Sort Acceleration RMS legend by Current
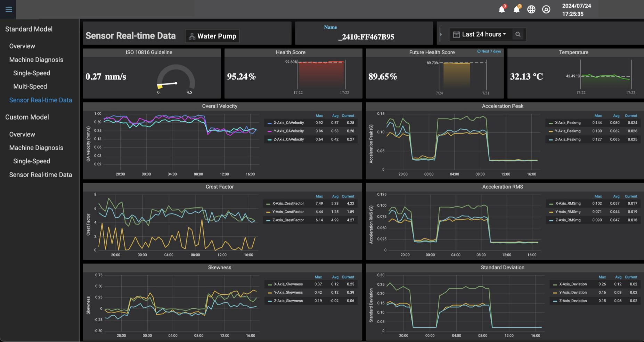 pyautogui.click(x=631, y=196)
